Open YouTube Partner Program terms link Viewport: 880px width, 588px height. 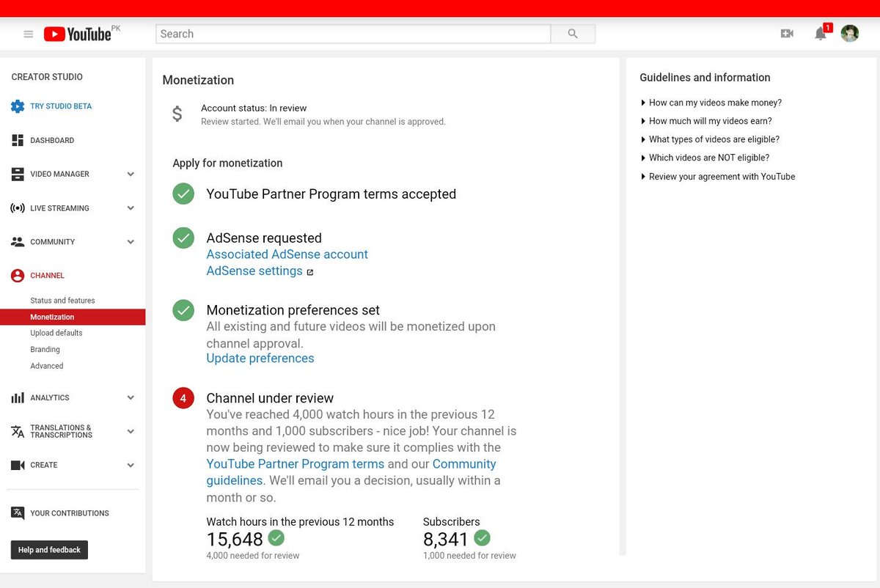(296, 464)
